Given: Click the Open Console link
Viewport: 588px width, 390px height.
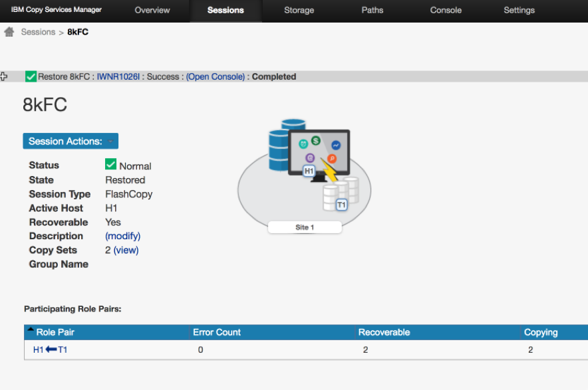Looking at the screenshot, I should point(216,77).
